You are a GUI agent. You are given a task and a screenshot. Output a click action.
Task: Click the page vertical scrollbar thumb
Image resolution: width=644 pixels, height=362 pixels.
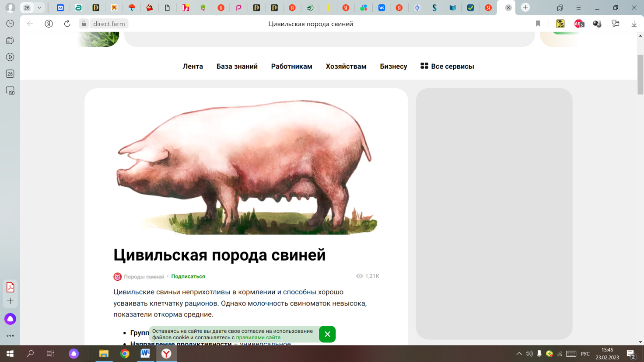(640, 74)
